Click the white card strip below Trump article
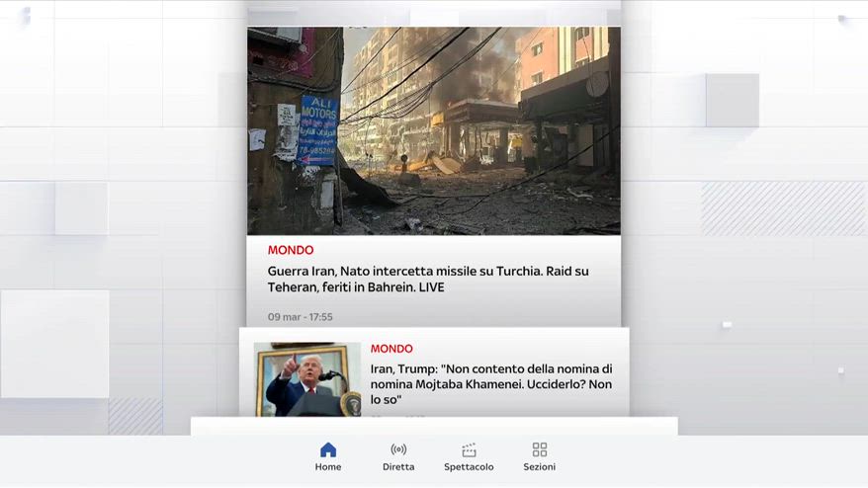The image size is (868, 488). (434, 427)
